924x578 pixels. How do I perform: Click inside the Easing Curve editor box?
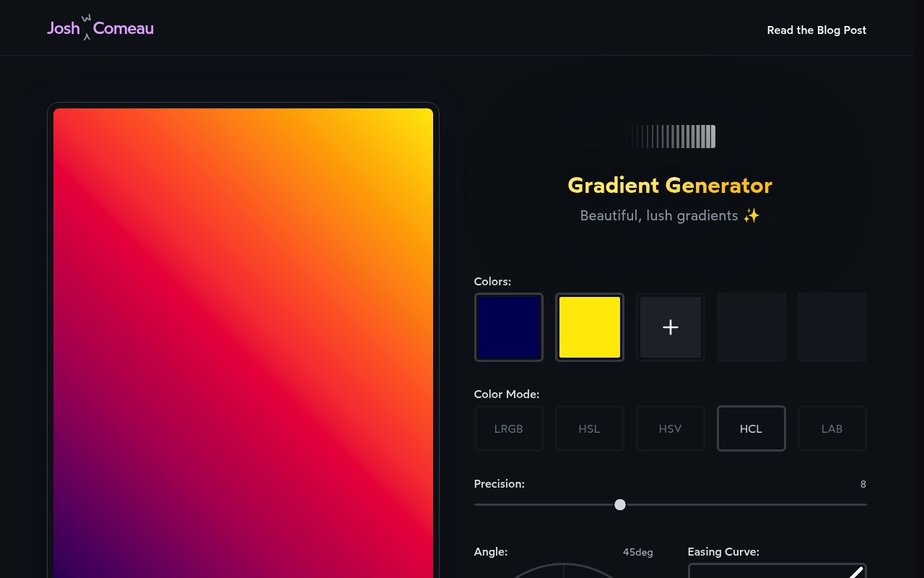tap(777, 573)
